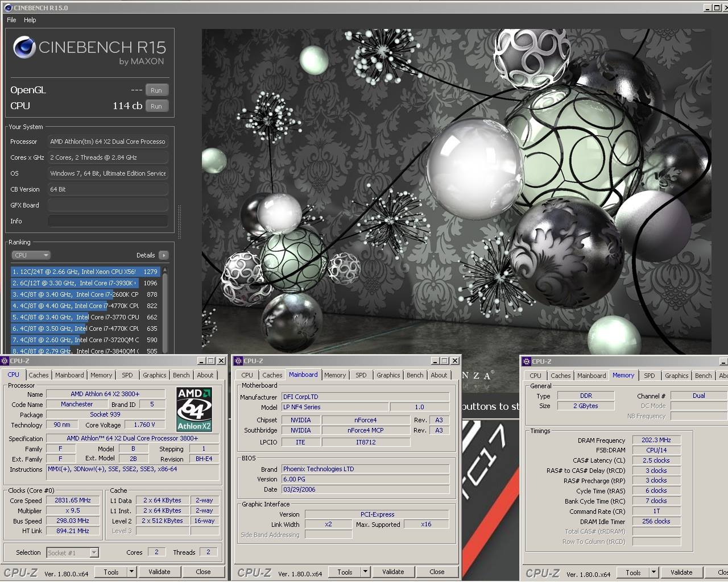Click the Memory CPU-Z window title icon

coord(526,361)
